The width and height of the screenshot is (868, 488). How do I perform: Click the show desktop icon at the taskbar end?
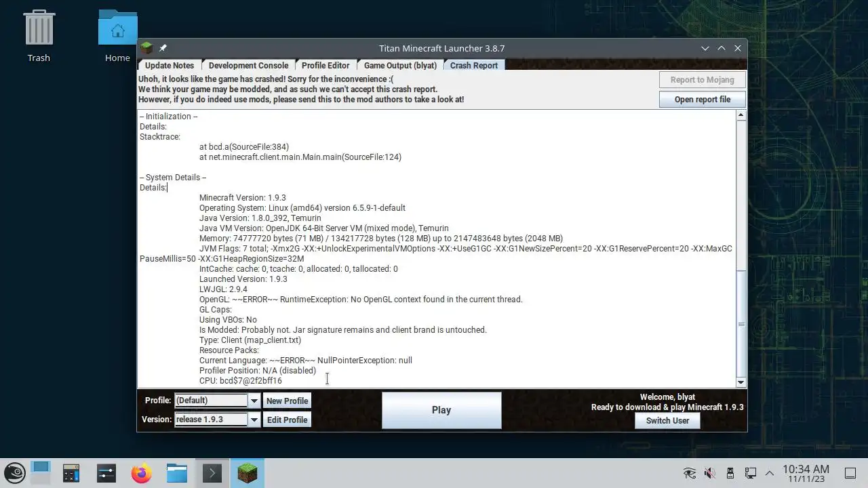pos(850,473)
